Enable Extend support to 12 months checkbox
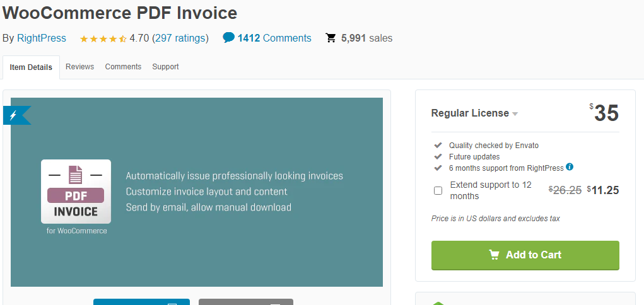The width and height of the screenshot is (644, 305). pyautogui.click(x=438, y=190)
